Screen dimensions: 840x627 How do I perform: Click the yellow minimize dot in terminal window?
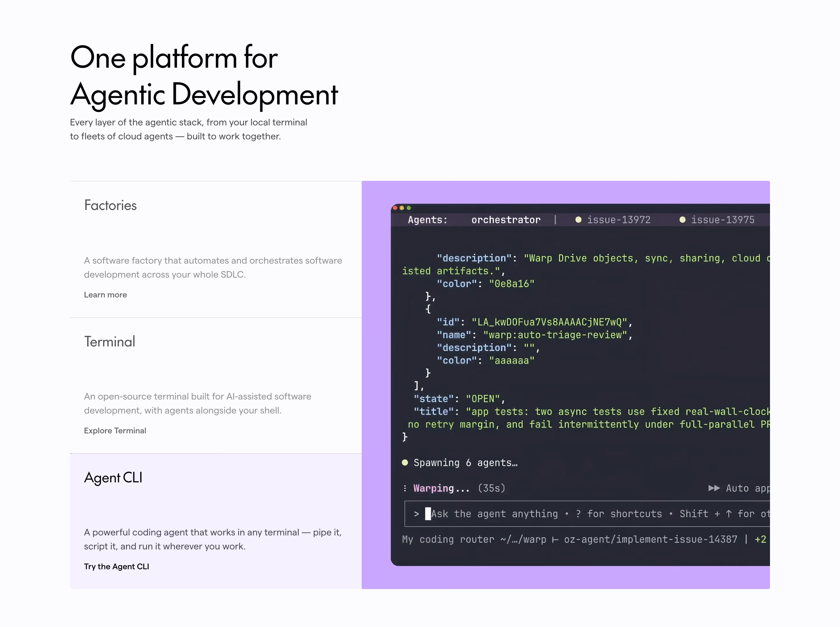click(x=402, y=208)
